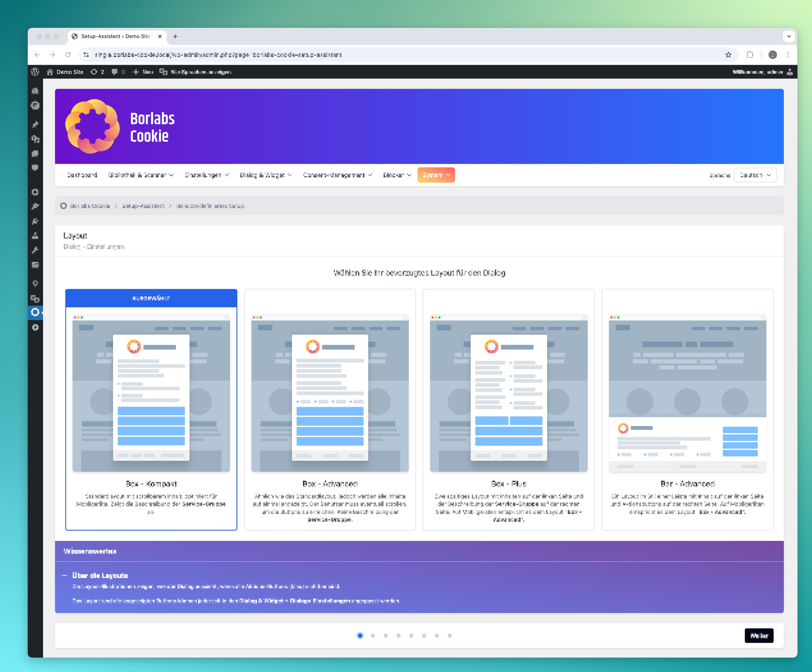The image size is (812, 672).
Task: Expand the Consent-Management menu
Action: coord(338,175)
